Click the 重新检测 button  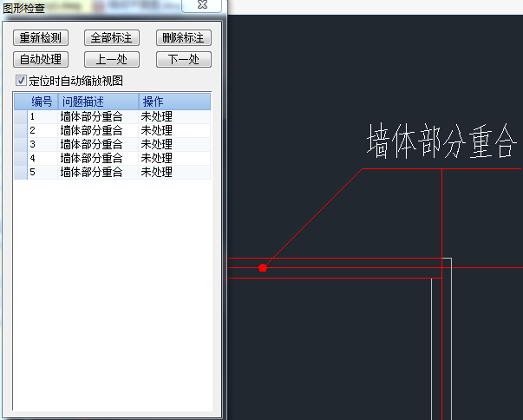(41, 37)
